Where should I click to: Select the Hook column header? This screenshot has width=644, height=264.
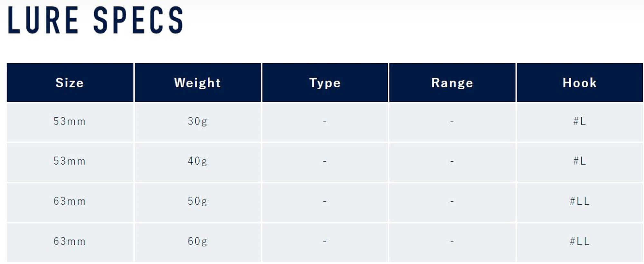coord(580,83)
